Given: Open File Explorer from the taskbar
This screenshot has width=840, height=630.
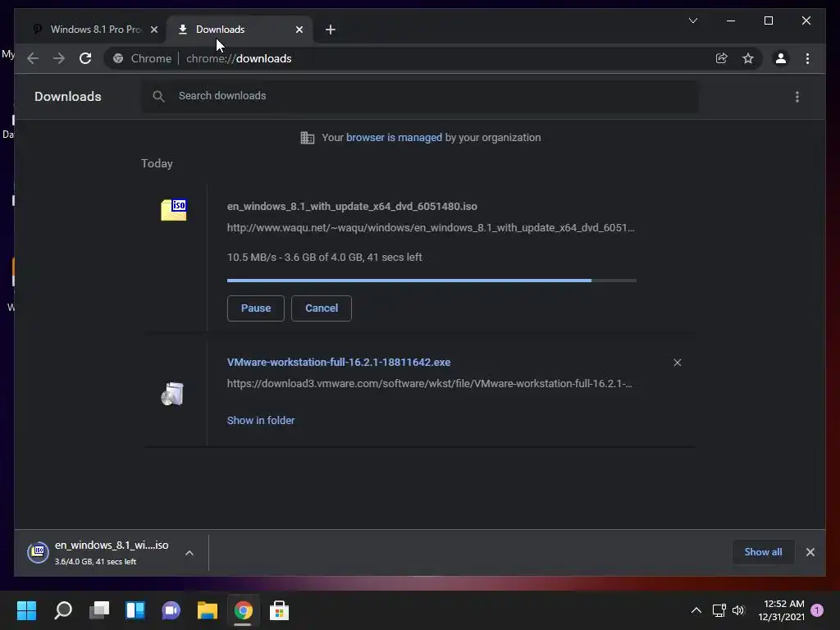Looking at the screenshot, I should click(x=207, y=610).
